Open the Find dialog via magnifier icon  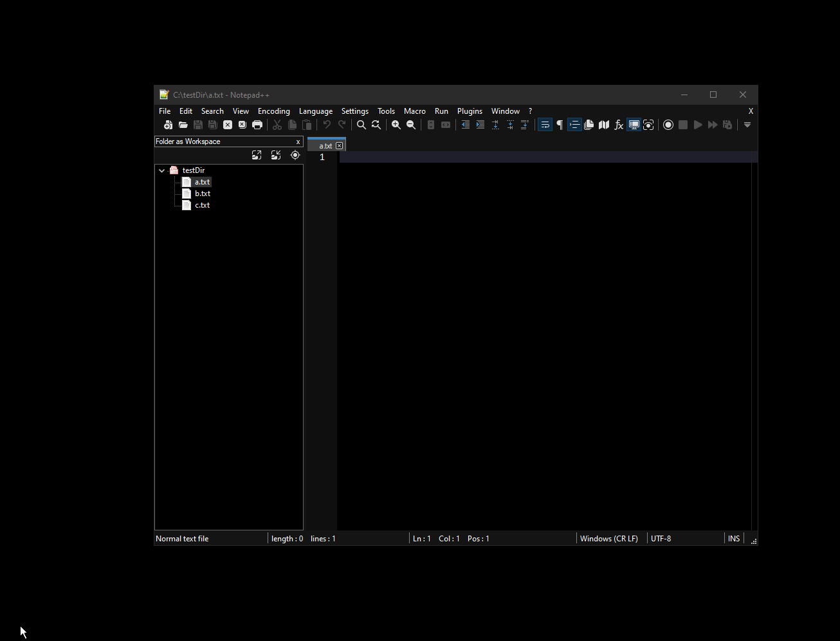click(361, 125)
